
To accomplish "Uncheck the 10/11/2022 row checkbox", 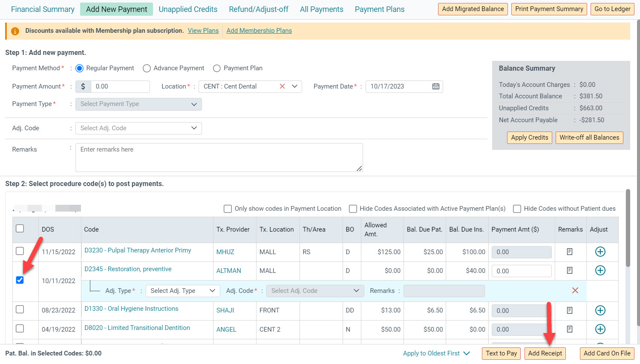I will point(20,280).
